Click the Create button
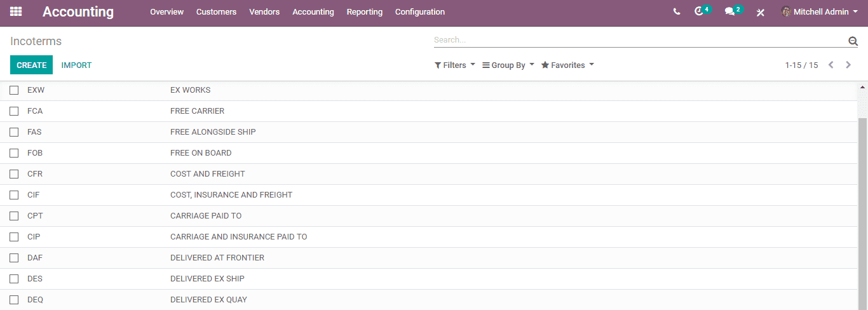Screen dimensions: 868x310 tap(31, 65)
